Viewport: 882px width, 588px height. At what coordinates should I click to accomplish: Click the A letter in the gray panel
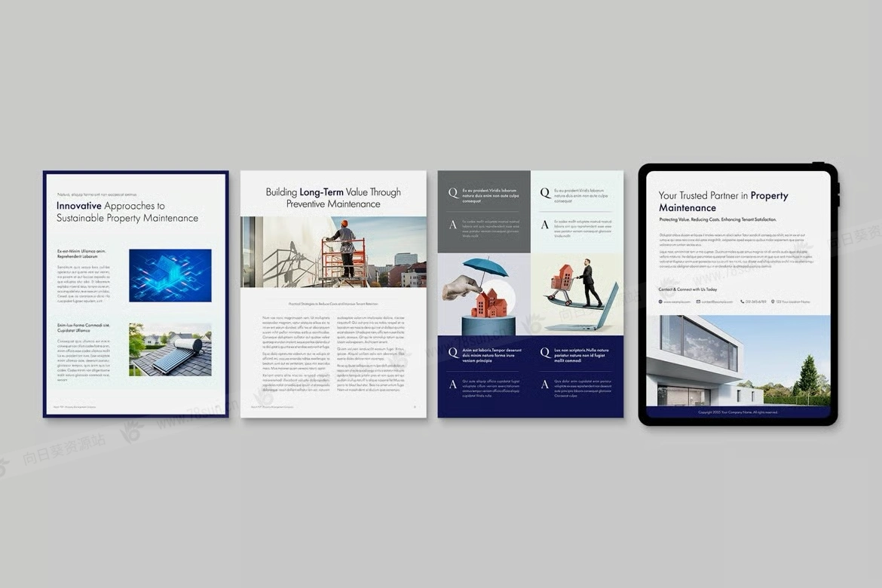pyautogui.click(x=452, y=224)
